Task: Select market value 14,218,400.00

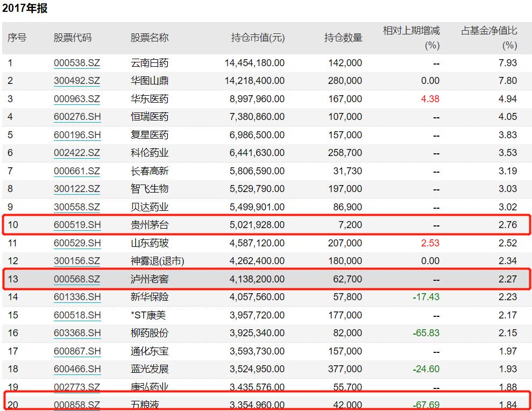Action: coord(254,81)
